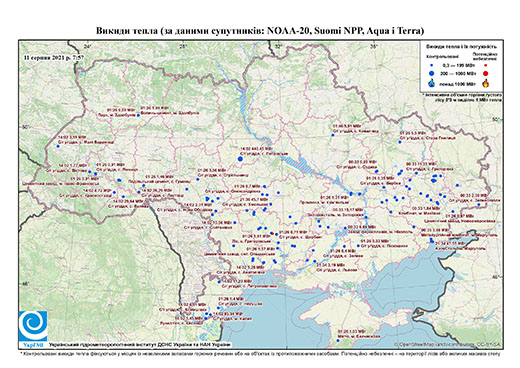Click the date stamp 11 серпня 2021
520x368 pixels.
tap(54, 57)
